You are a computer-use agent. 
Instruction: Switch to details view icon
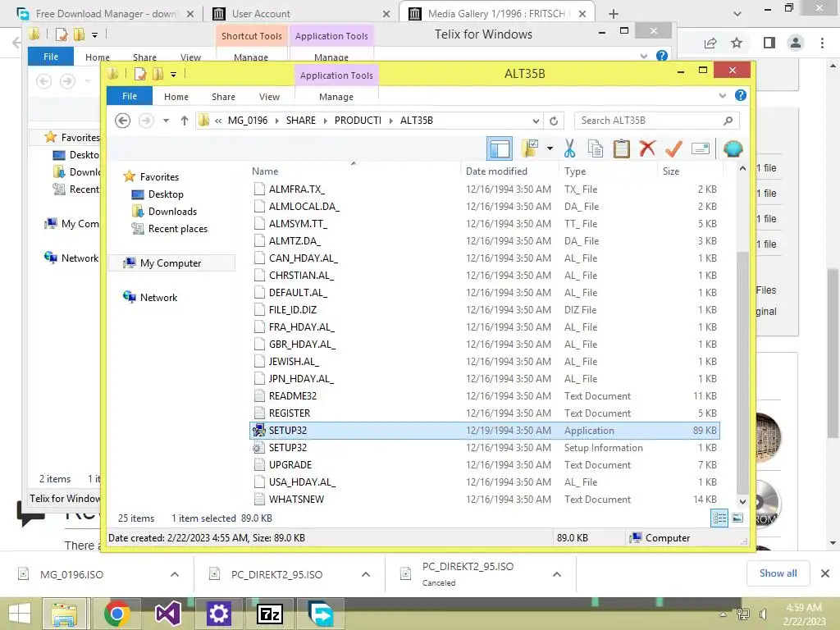click(719, 518)
